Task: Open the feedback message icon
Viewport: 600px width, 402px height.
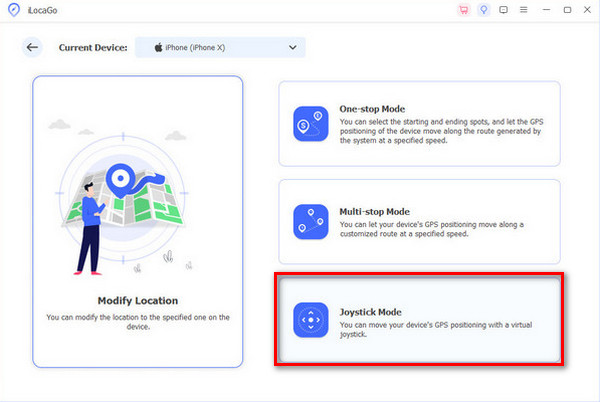Action: pyautogui.click(x=503, y=10)
